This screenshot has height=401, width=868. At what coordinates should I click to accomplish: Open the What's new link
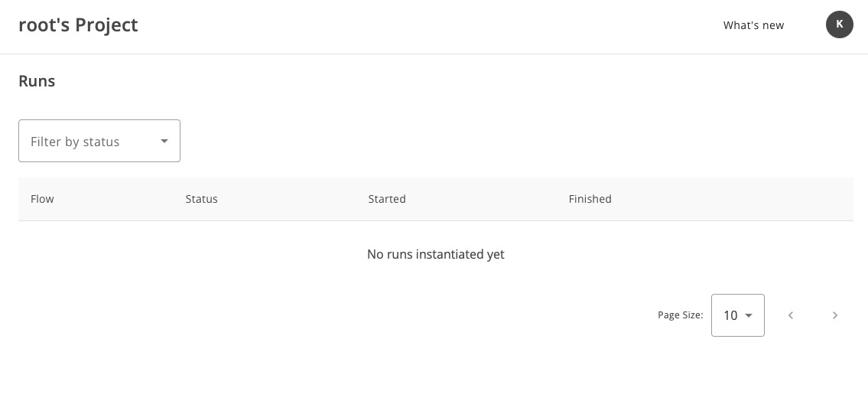[x=753, y=25]
